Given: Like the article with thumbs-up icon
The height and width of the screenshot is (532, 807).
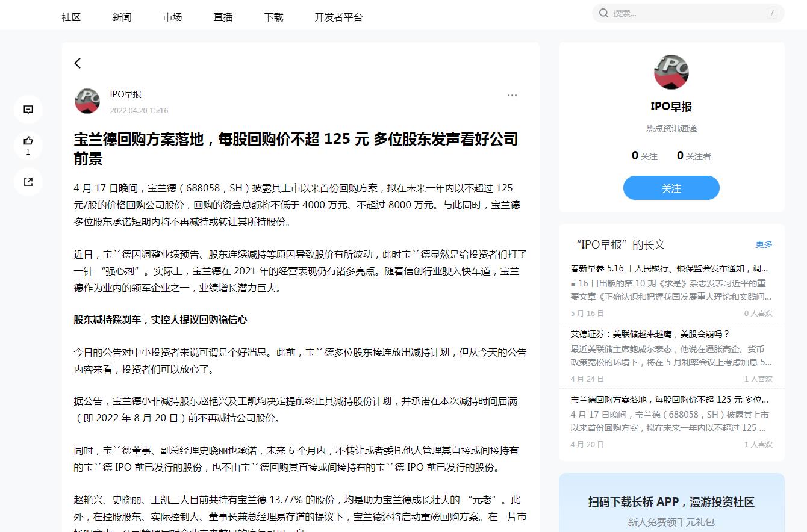Looking at the screenshot, I should [x=28, y=141].
